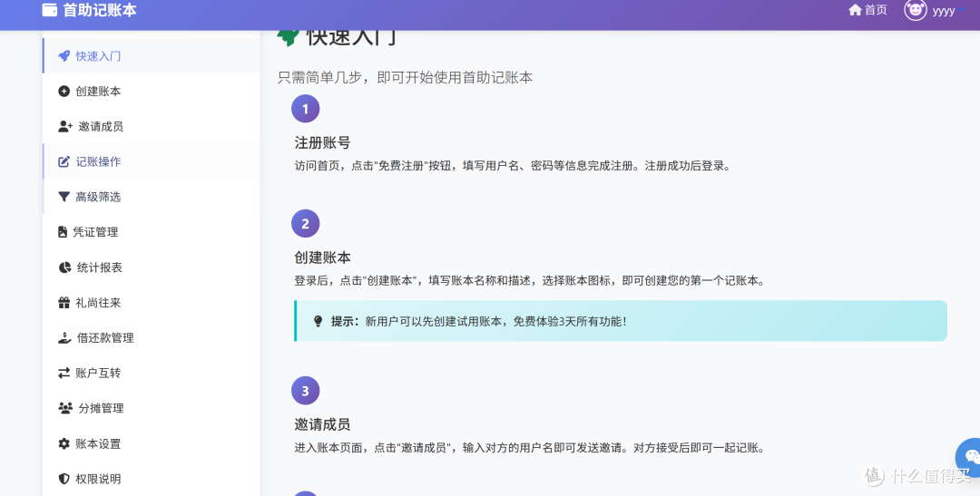The image size is (980, 496).
Task: Click the 首助记账本 site title
Action: click(100, 10)
